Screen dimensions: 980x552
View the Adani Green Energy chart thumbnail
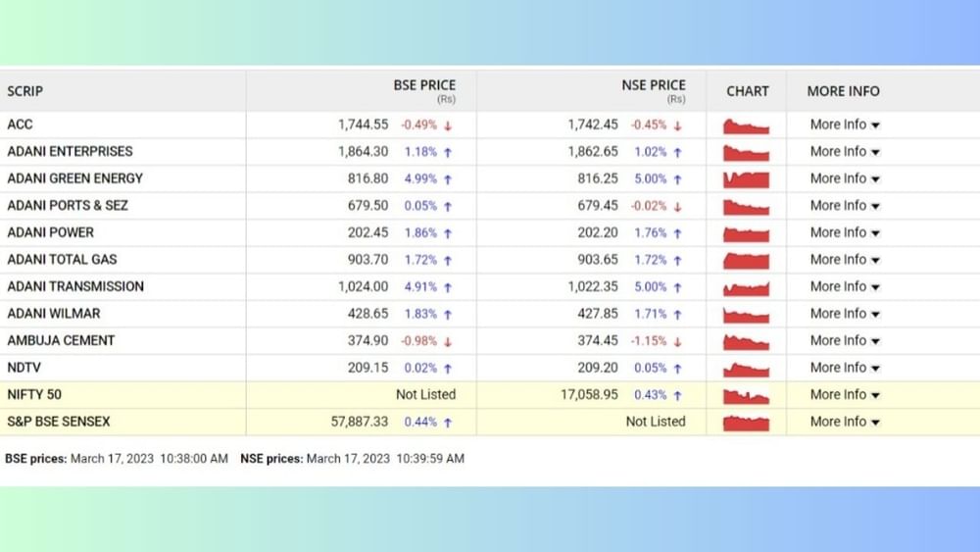click(746, 179)
